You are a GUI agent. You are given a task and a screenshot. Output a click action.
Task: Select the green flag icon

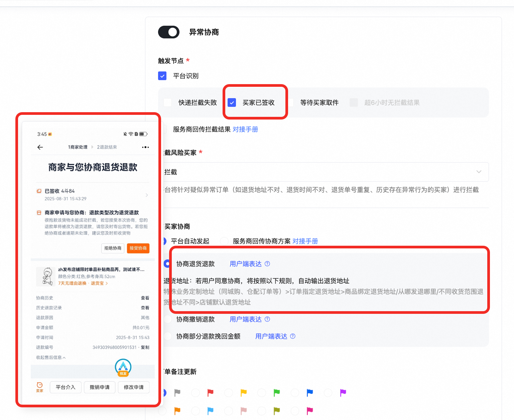(x=277, y=393)
